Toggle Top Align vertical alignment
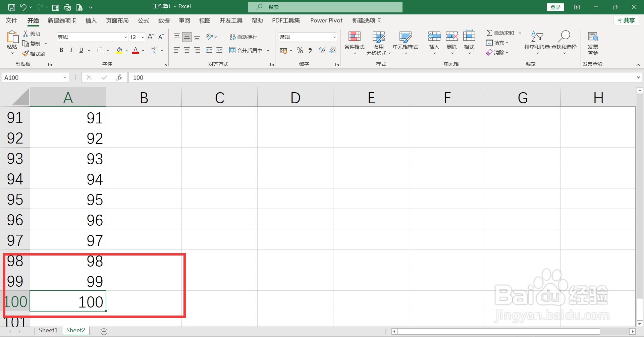The height and width of the screenshot is (337, 644). (x=177, y=37)
